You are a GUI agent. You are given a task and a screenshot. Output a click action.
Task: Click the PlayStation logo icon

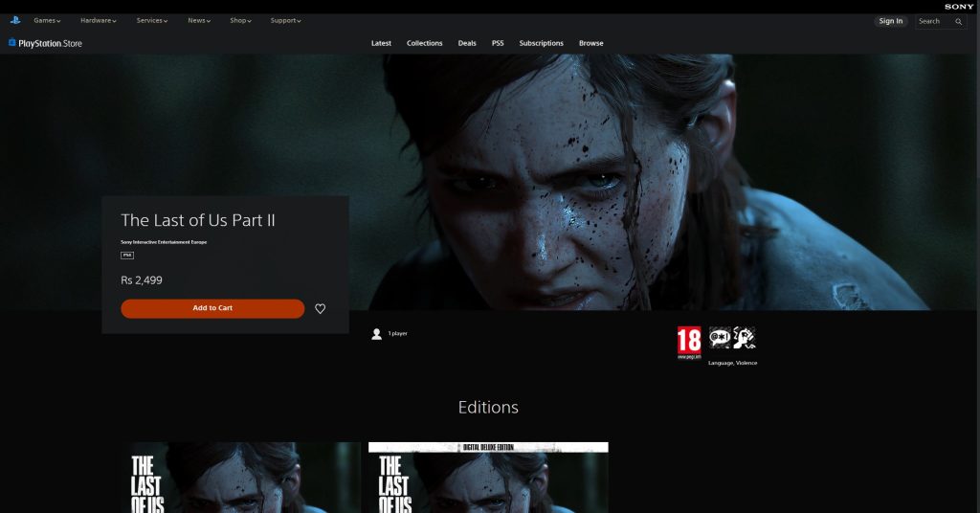point(15,20)
